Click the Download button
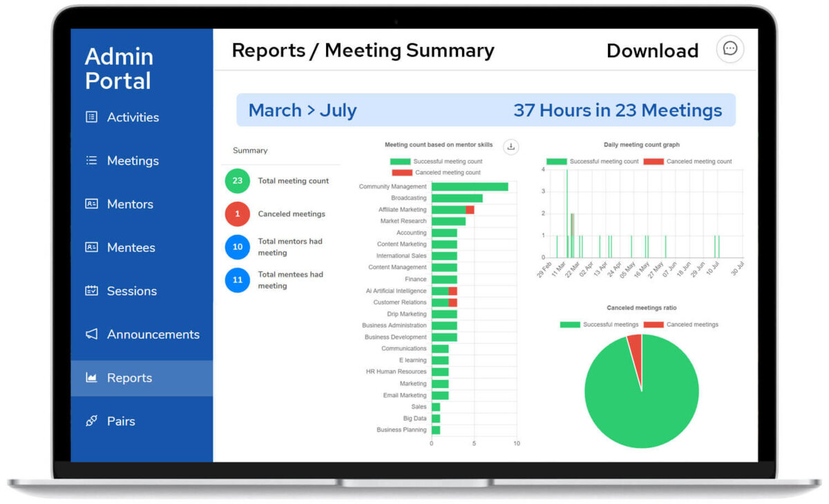 click(x=652, y=50)
